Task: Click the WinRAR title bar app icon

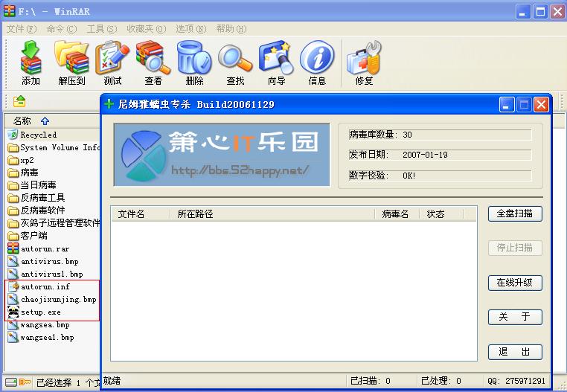Action: point(10,11)
